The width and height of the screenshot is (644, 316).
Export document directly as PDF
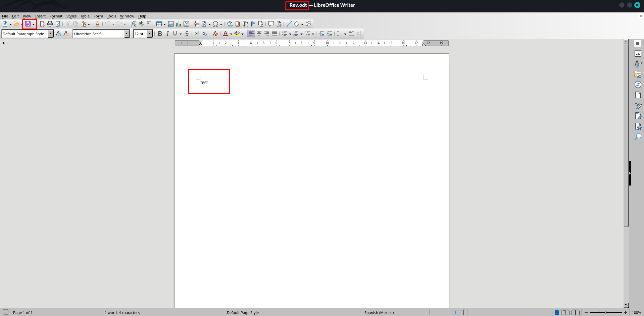click(42, 24)
